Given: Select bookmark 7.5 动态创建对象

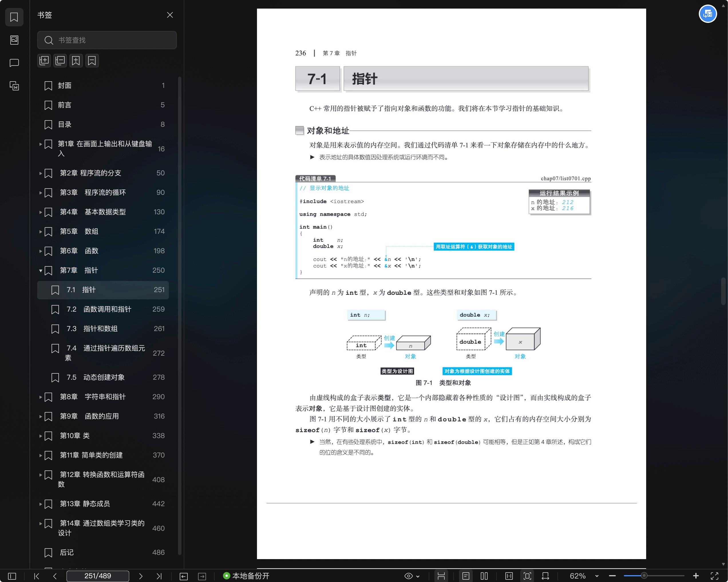Looking at the screenshot, I should click(103, 377).
